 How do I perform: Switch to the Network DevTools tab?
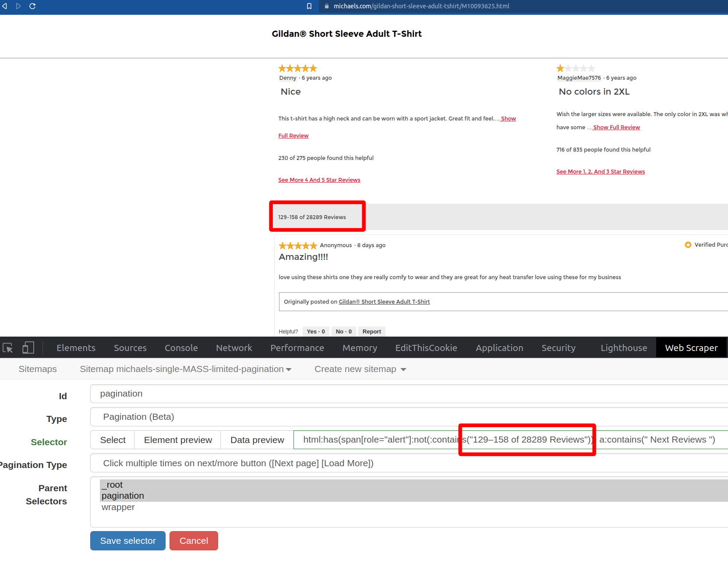pos(234,348)
